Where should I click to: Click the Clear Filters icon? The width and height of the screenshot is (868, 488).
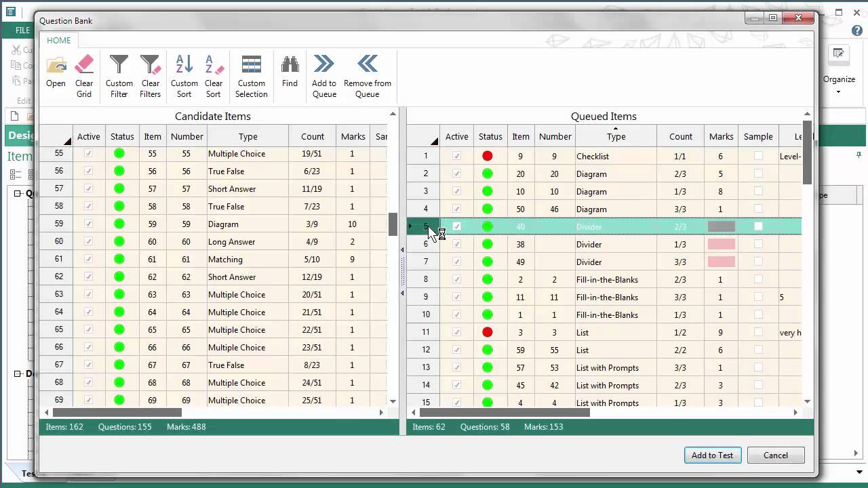(150, 65)
